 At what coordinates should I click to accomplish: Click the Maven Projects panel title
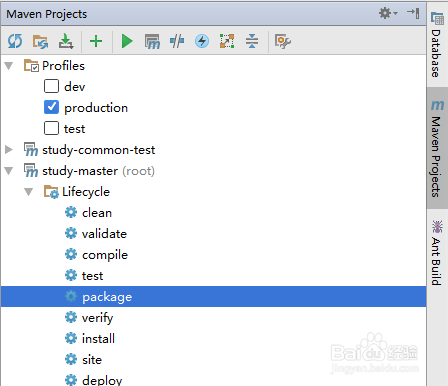click(47, 14)
